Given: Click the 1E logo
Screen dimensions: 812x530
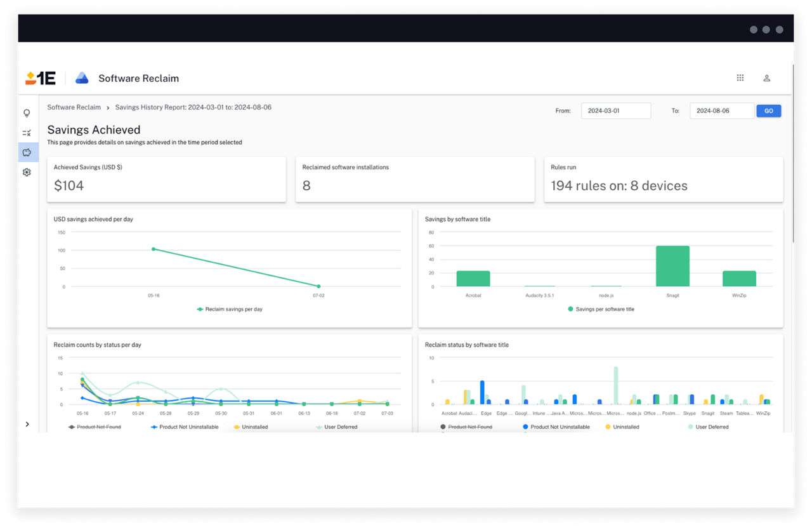Looking at the screenshot, I should pyautogui.click(x=41, y=78).
